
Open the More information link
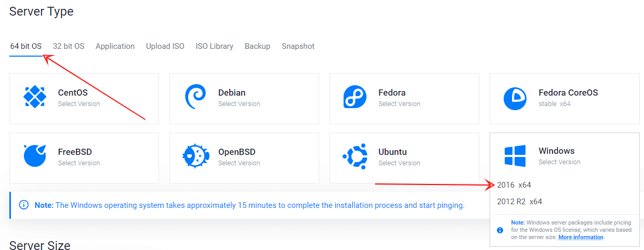click(581, 237)
